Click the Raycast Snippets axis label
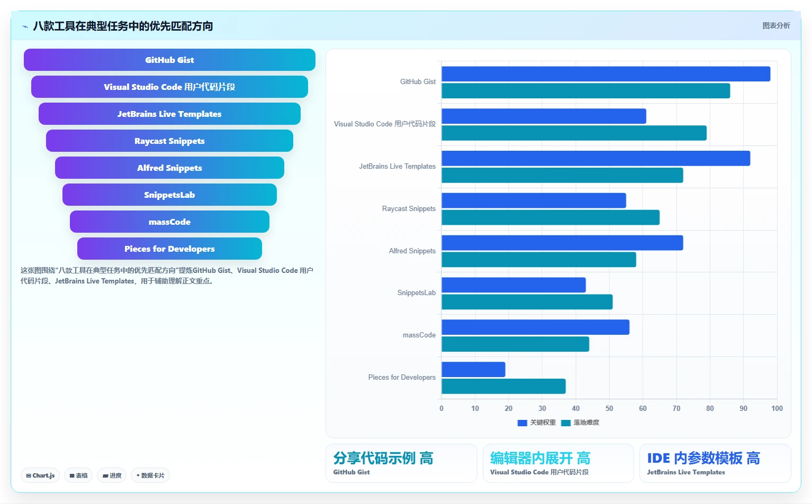This screenshot has height=504, width=812. coord(409,209)
